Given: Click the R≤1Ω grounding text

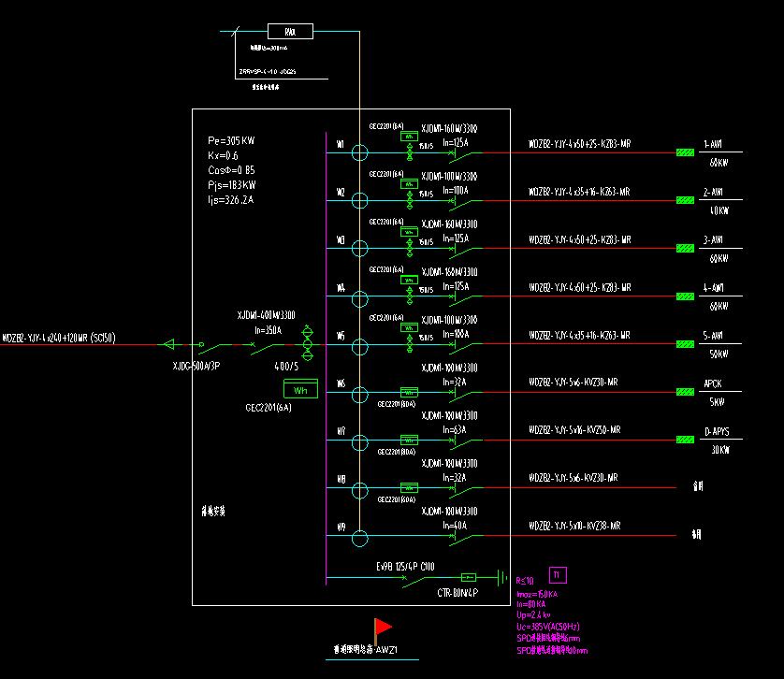Looking at the screenshot, I should click(x=525, y=581).
